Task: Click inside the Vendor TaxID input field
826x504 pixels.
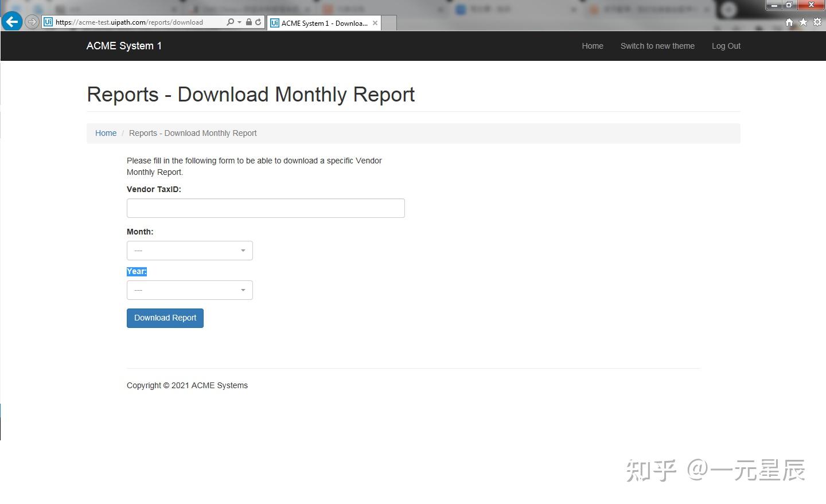Action: click(x=266, y=208)
